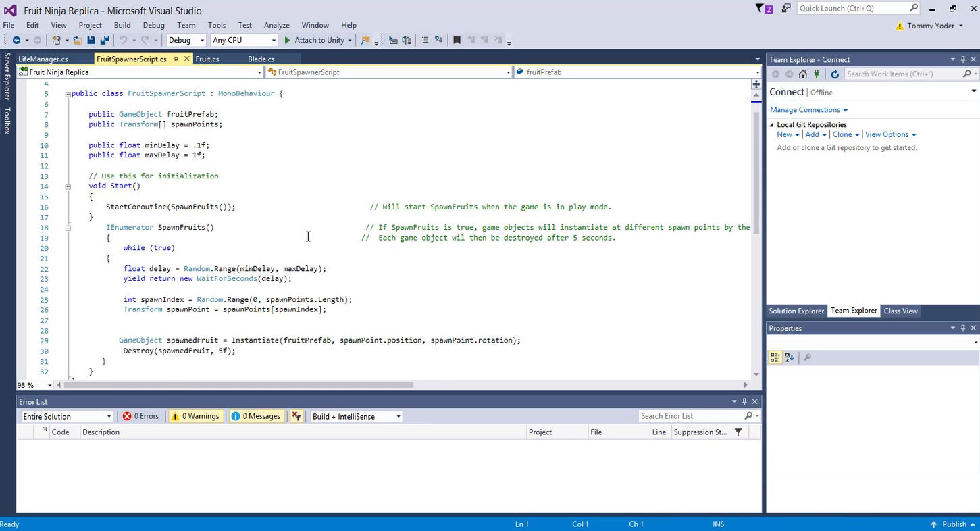
Task: Collapse the Local Git Repositories section
Action: [772, 125]
